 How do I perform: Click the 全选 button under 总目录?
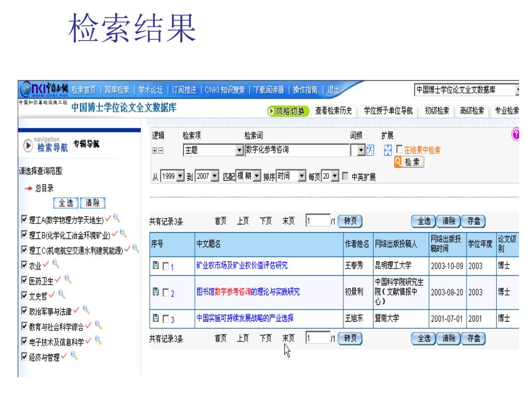click(66, 203)
